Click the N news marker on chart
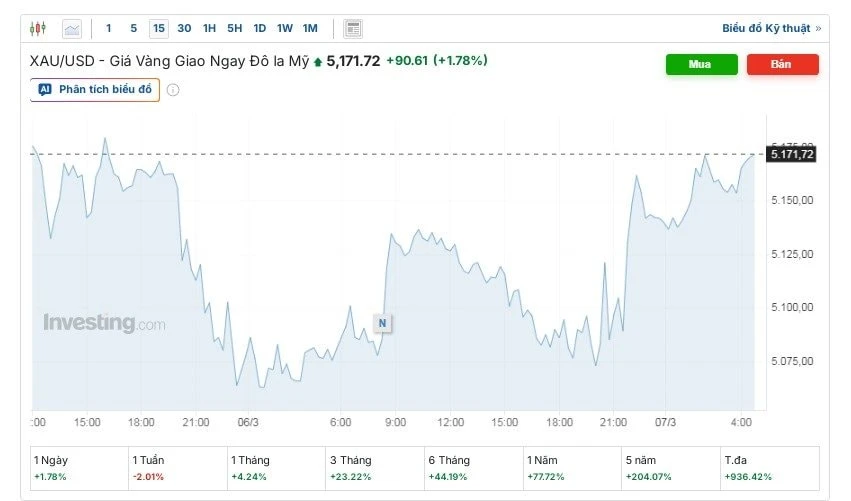This screenshot has height=501, width=851. pyautogui.click(x=381, y=322)
